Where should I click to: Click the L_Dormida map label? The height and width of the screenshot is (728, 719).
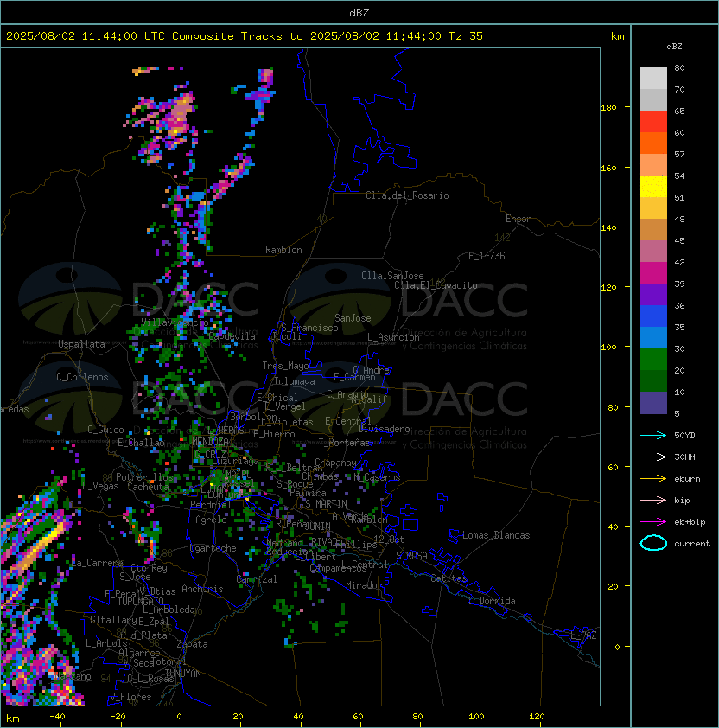click(492, 601)
